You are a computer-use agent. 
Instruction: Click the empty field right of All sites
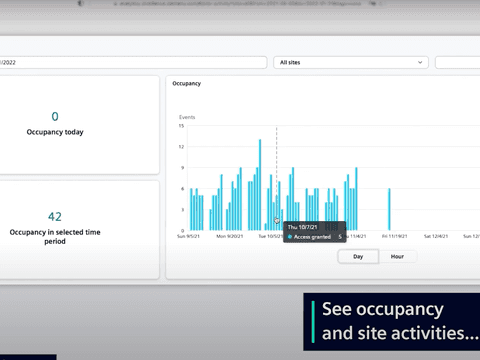(458, 62)
